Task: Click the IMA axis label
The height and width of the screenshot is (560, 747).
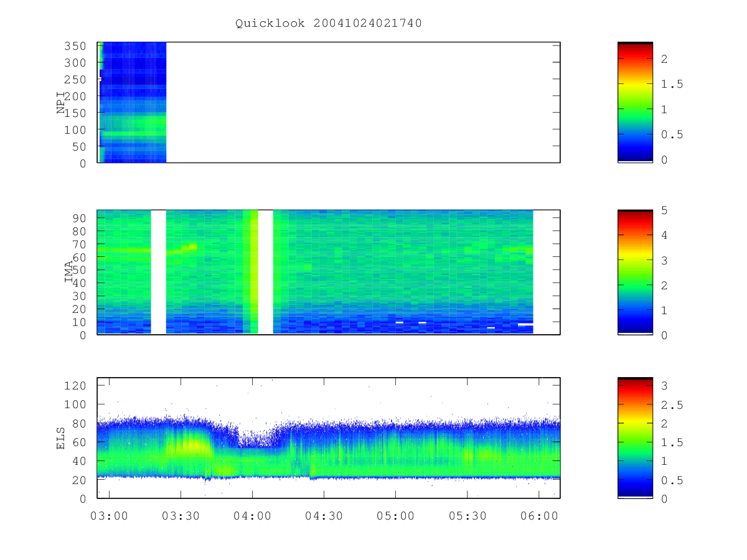Action: coord(69,273)
